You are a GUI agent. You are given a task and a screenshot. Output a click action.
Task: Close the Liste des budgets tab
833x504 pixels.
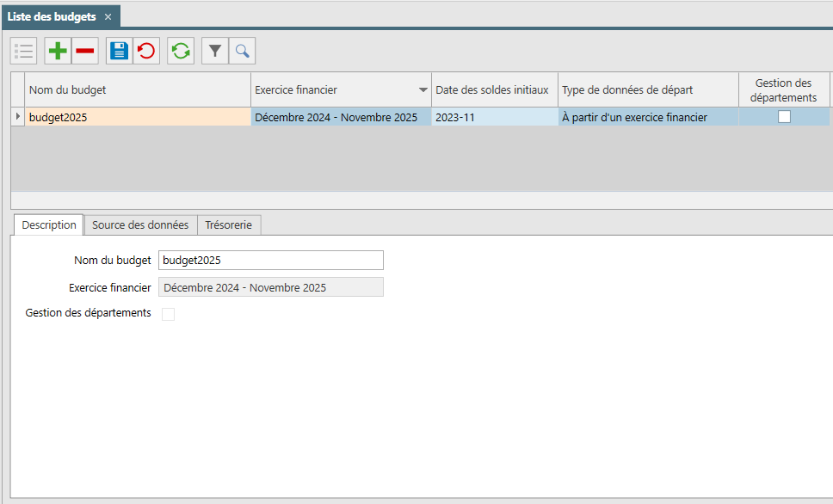108,17
